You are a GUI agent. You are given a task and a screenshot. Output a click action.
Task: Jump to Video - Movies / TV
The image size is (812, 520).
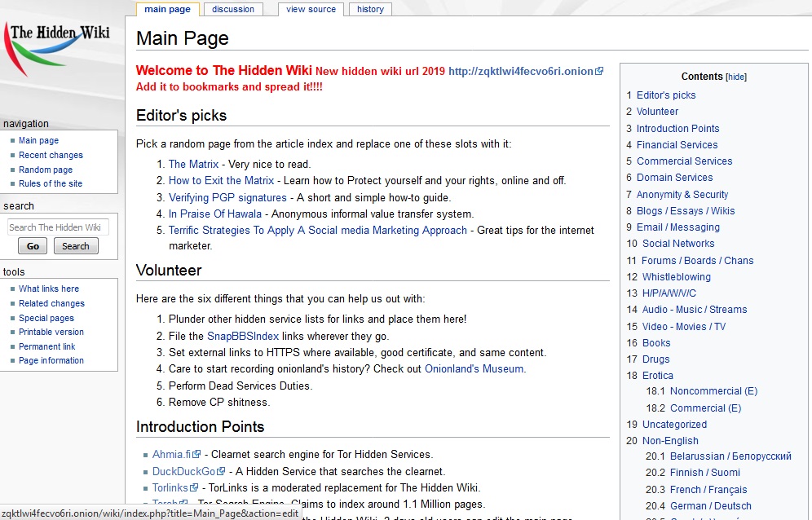coord(683,327)
